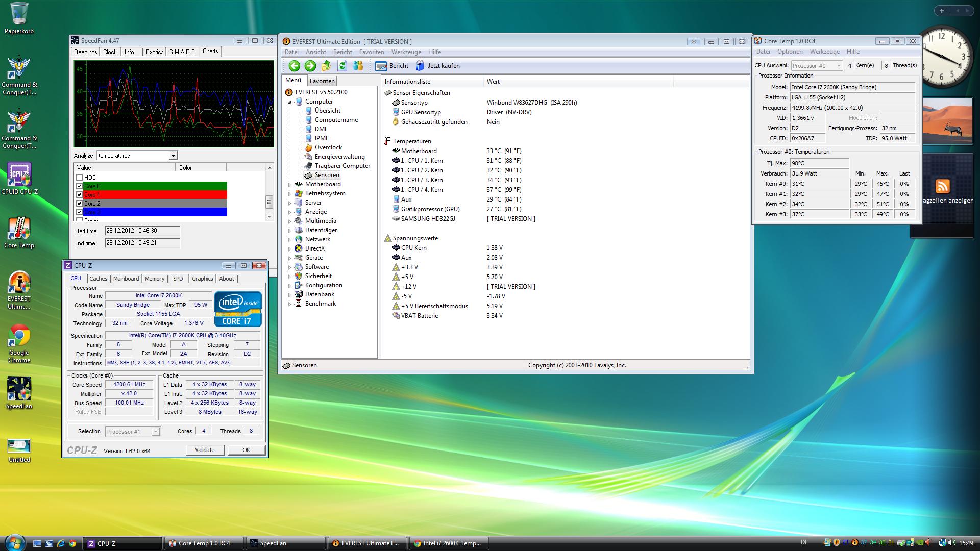This screenshot has height=551, width=980.
Task: Uncheck the Core 2 checkbox in SpeedFan
Action: click(x=79, y=203)
